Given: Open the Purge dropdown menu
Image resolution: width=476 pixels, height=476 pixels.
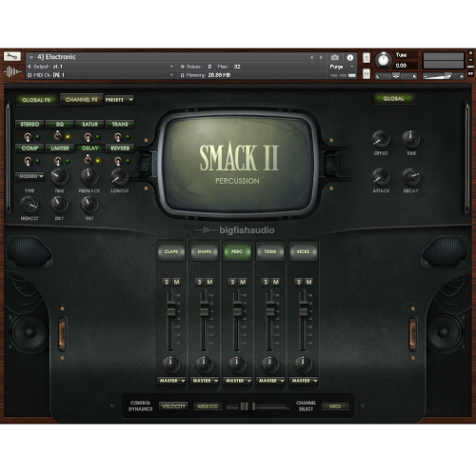Looking at the screenshot, I should pyautogui.click(x=342, y=67).
